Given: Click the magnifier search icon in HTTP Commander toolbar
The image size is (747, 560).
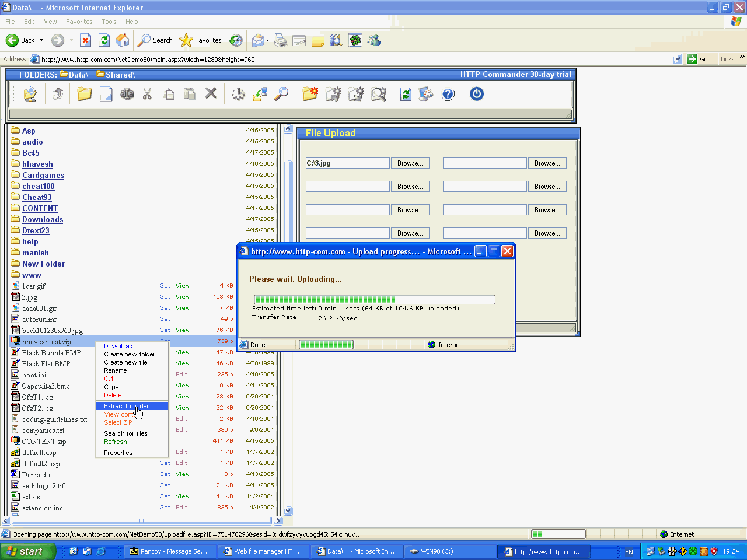Looking at the screenshot, I should pos(281,94).
